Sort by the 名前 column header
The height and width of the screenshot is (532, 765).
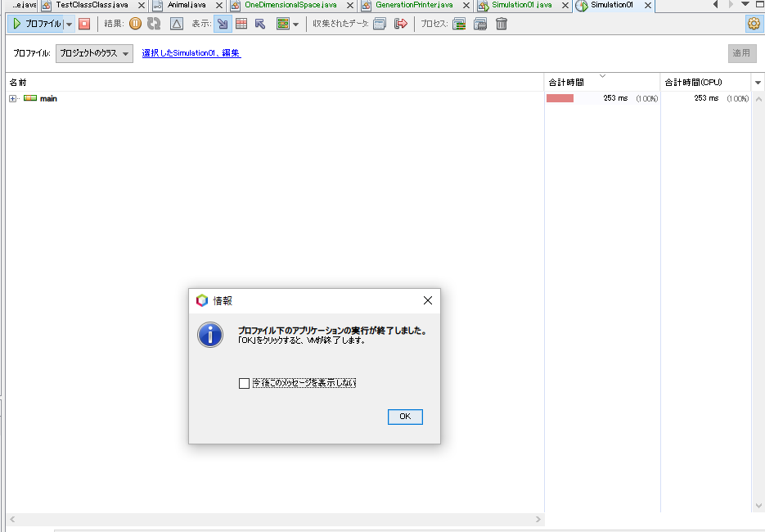(275, 82)
